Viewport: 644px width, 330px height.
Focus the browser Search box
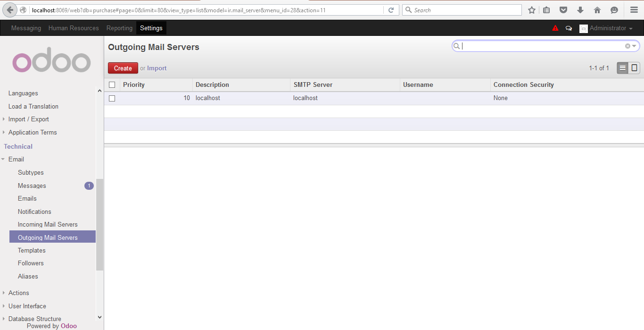click(x=462, y=10)
